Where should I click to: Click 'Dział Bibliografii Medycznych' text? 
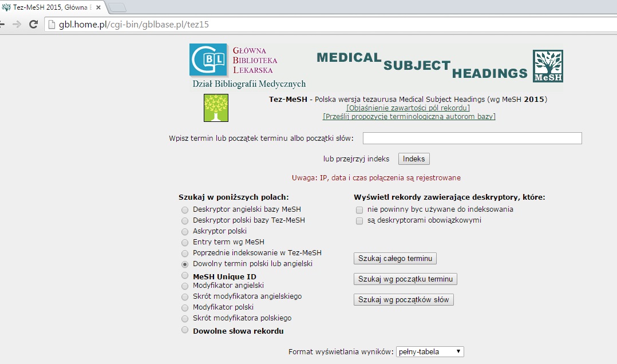coord(249,84)
